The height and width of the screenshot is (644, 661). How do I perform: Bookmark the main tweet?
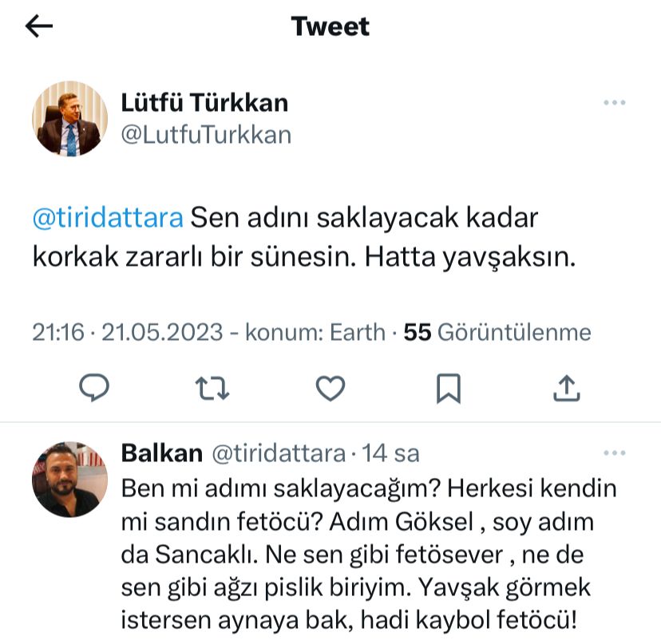click(x=448, y=388)
